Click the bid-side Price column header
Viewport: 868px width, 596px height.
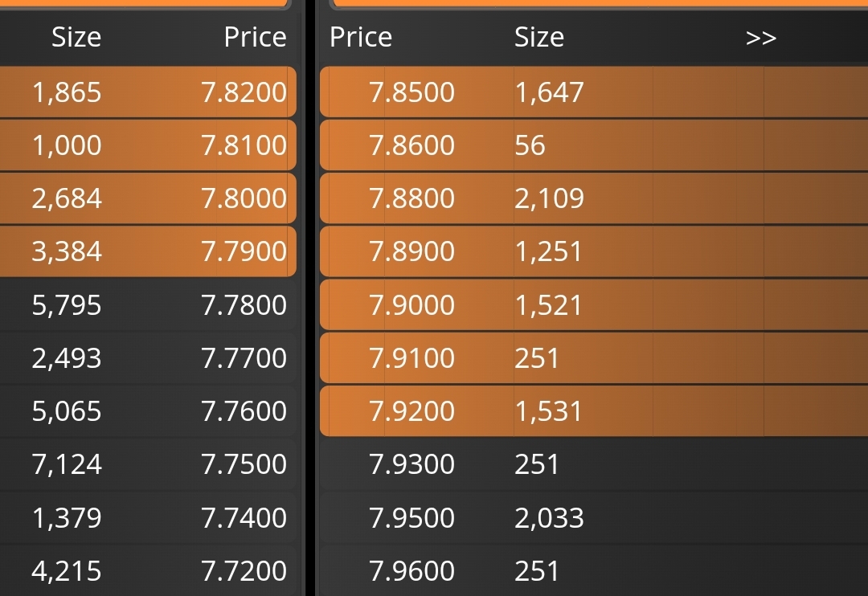256,37
